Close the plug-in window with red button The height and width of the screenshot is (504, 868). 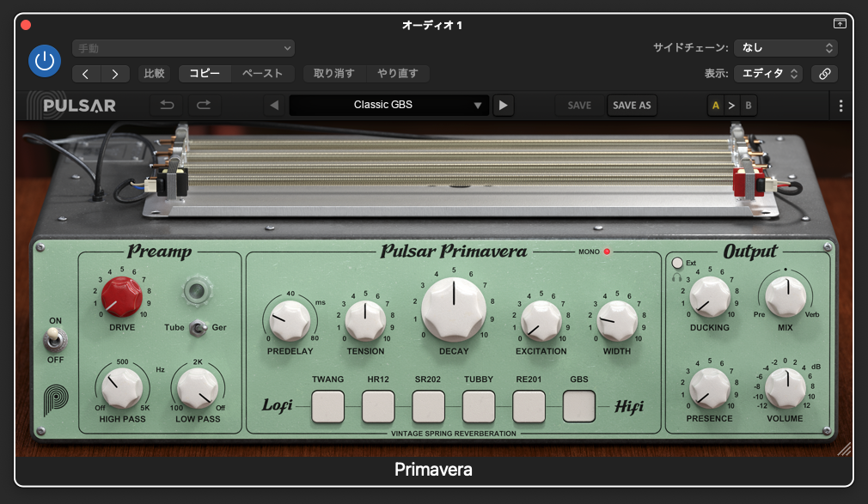click(26, 25)
